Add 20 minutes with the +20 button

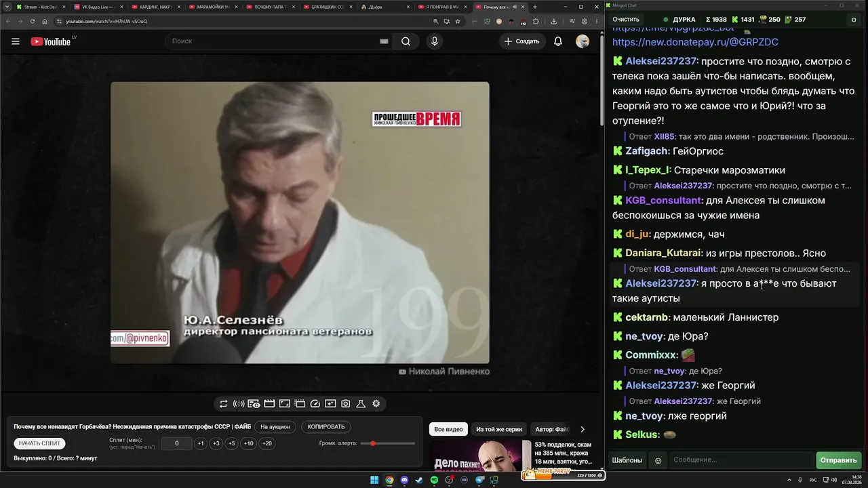pos(267,443)
